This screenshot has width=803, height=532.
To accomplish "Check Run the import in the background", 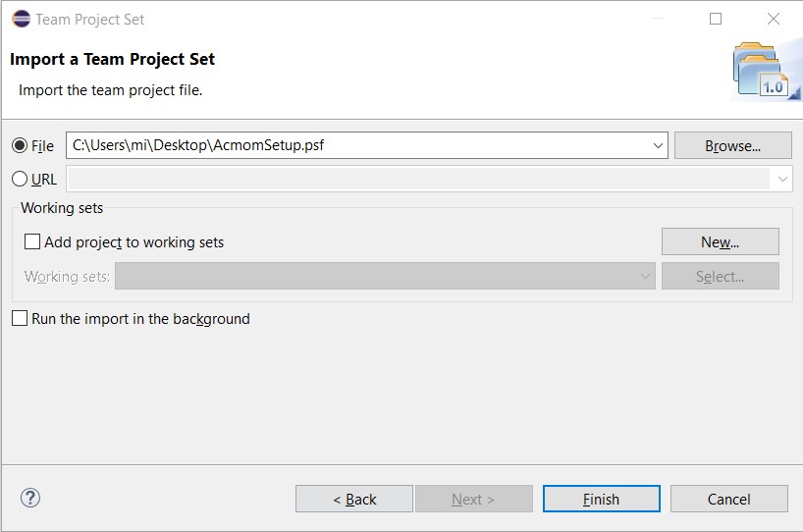I will [x=20, y=318].
